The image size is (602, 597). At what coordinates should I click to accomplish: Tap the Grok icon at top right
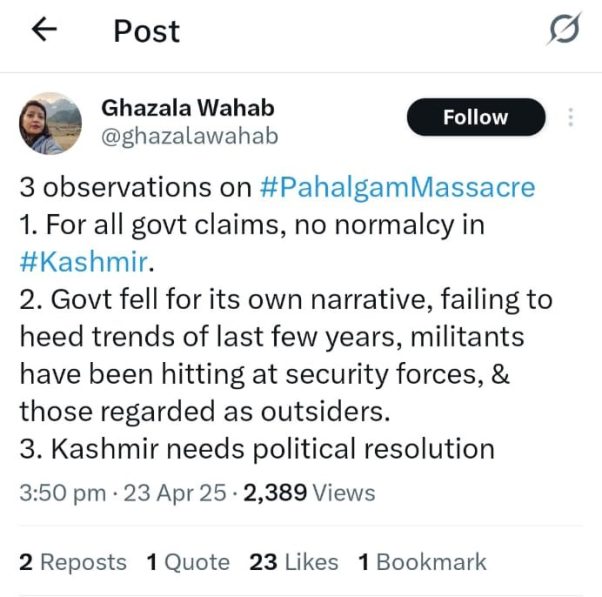[x=564, y=29]
